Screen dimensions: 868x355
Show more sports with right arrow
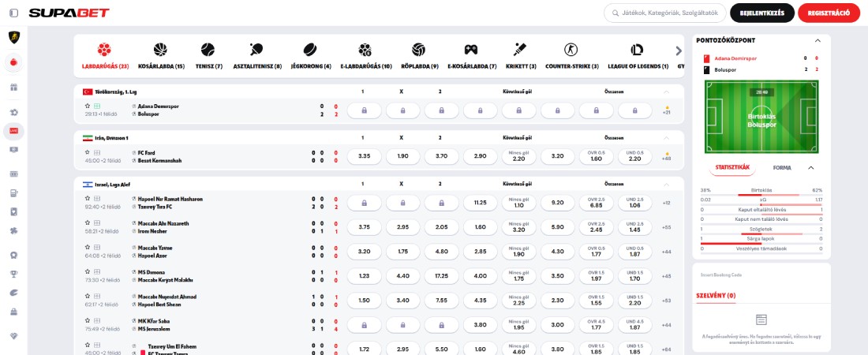[x=679, y=51]
